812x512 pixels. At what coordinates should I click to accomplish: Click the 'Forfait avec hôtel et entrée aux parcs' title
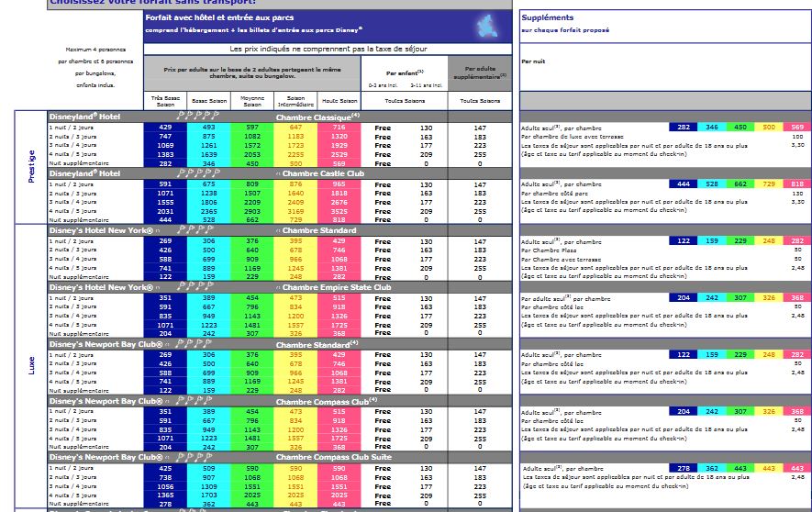coord(219,17)
